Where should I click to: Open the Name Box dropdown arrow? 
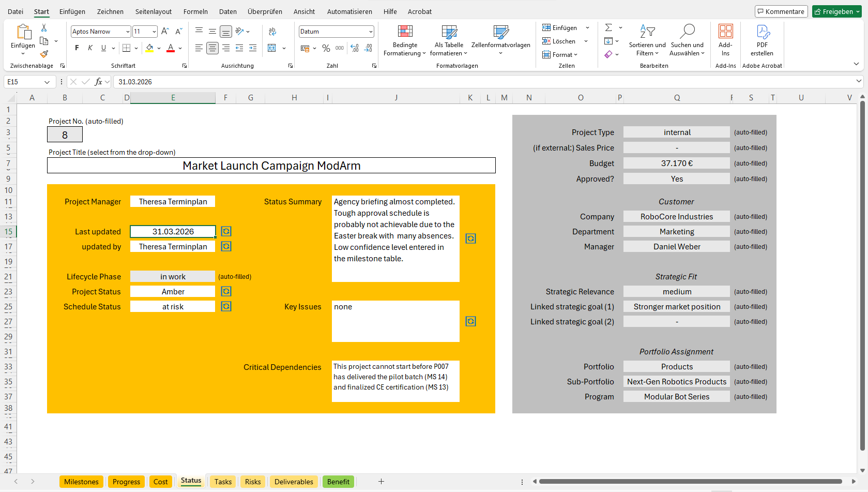[47, 82]
